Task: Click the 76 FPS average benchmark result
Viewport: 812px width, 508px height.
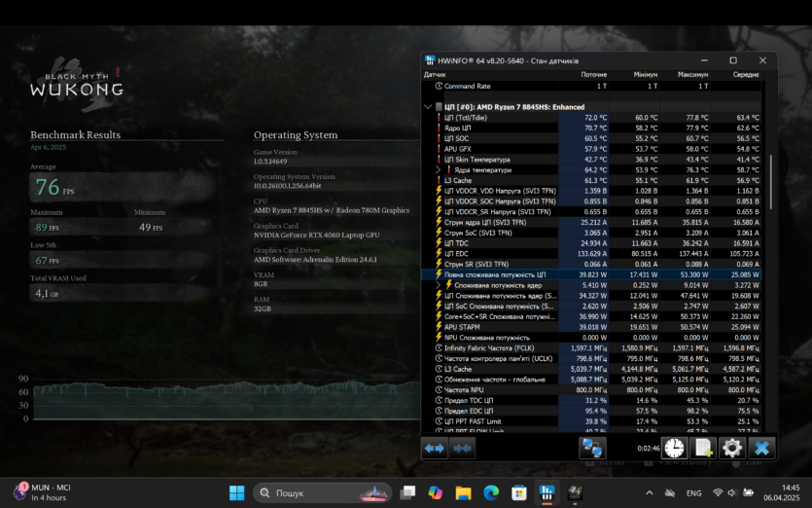Action: [54, 187]
